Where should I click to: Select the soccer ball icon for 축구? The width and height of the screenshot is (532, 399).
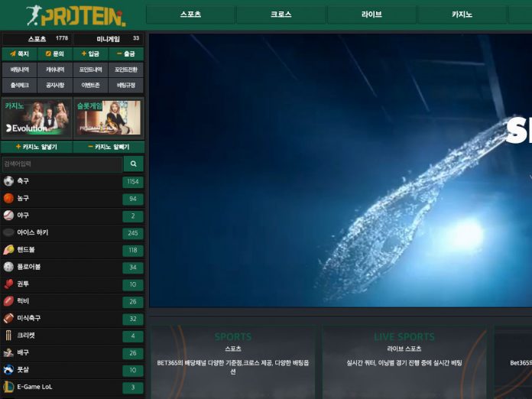[x=8, y=181]
